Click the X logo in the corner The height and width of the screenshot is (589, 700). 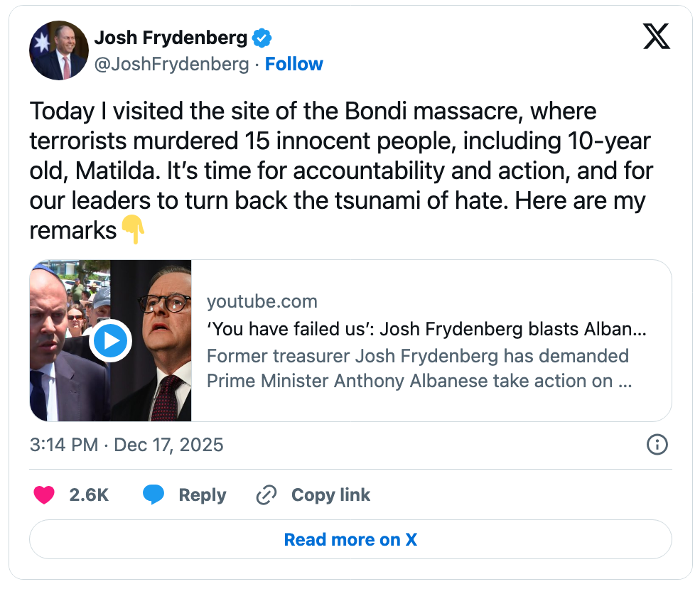click(x=656, y=36)
